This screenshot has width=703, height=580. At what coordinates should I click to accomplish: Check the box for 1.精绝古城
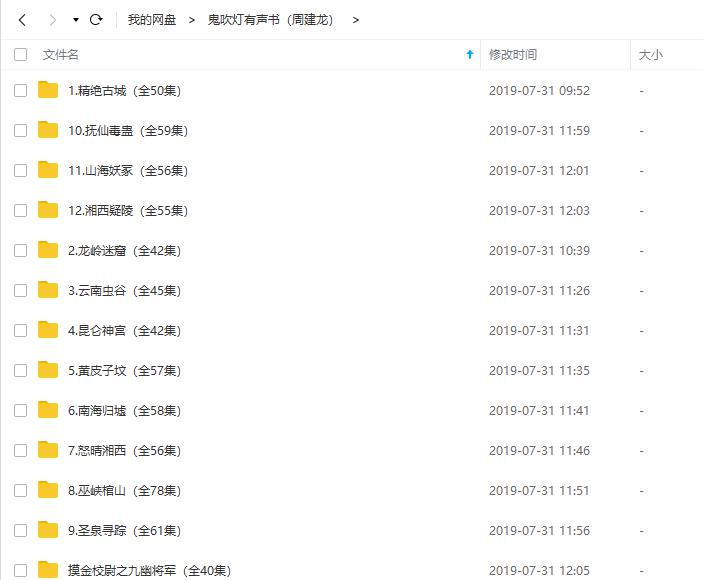21,91
